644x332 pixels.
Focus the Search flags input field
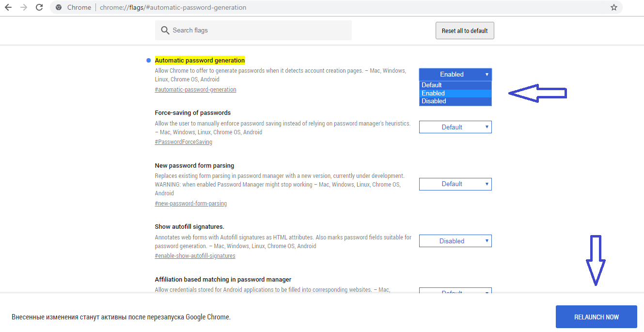pyautogui.click(x=253, y=30)
